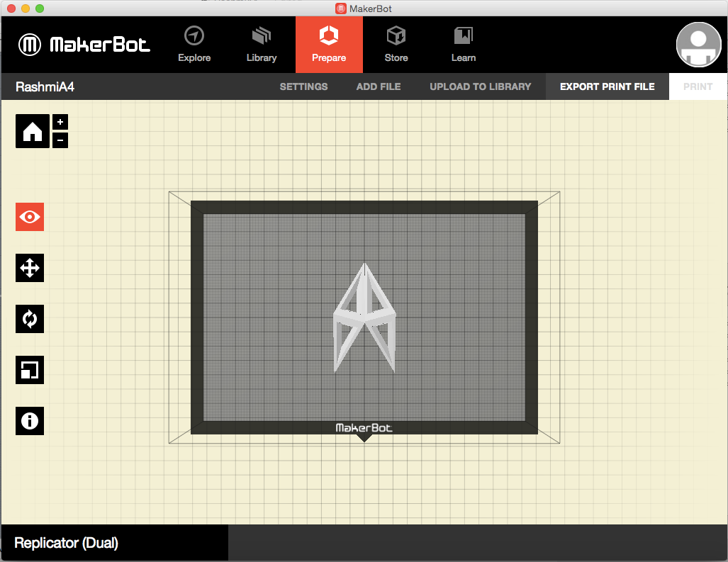The width and height of the screenshot is (728, 562).
Task: Click the macOS green fullscreen button
Action: (40, 9)
